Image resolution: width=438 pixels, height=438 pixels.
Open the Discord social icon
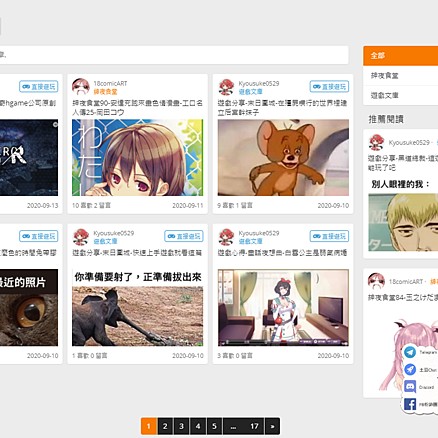pos(410,387)
